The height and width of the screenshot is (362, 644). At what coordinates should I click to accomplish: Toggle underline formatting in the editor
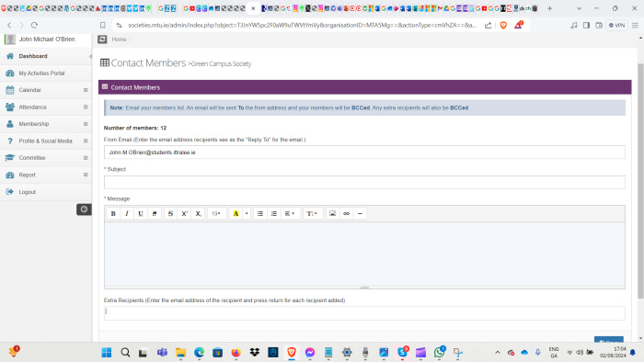(x=141, y=213)
